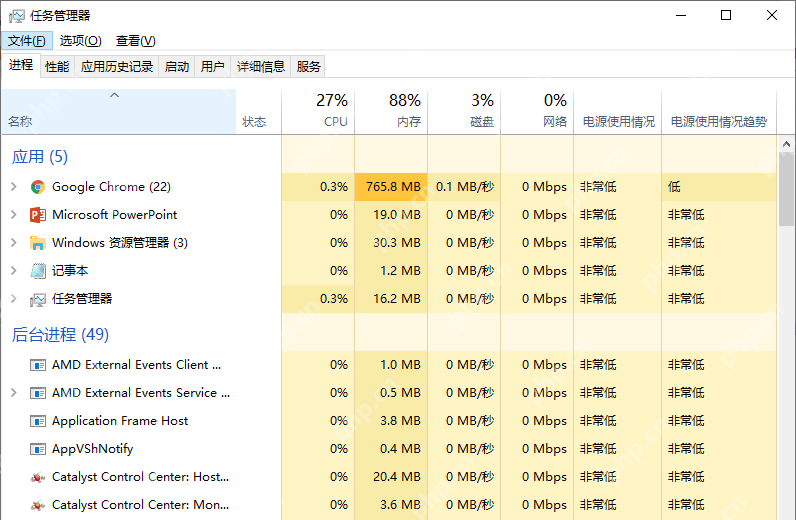Expand AMD External Events Service entry

(14, 393)
